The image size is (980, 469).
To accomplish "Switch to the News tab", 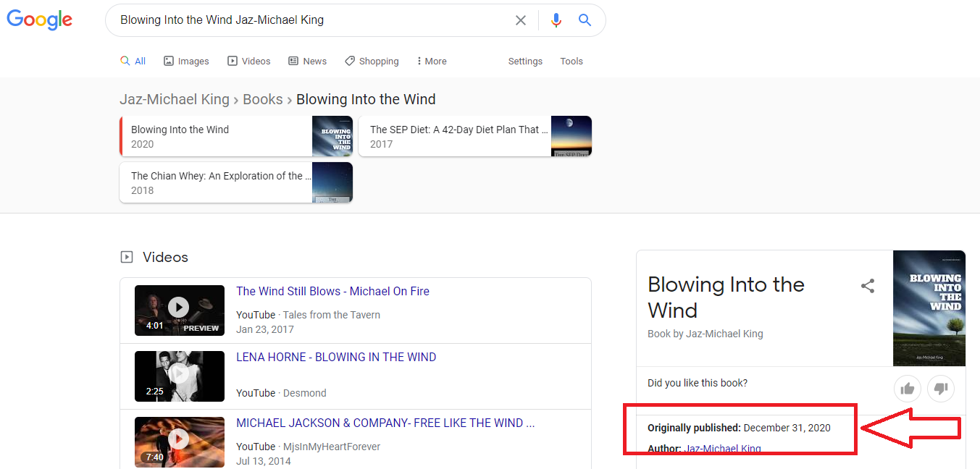I will (x=308, y=62).
